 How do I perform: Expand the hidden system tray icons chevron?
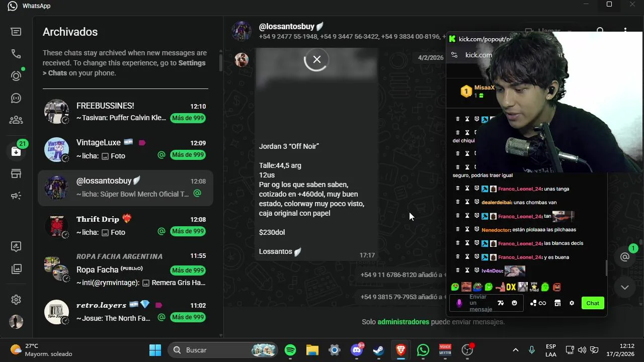coord(515,350)
